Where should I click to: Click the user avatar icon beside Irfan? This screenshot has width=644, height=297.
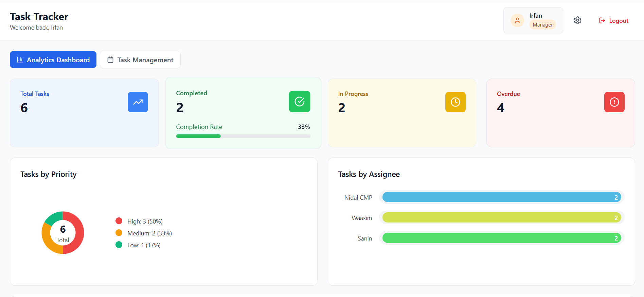[x=517, y=20]
